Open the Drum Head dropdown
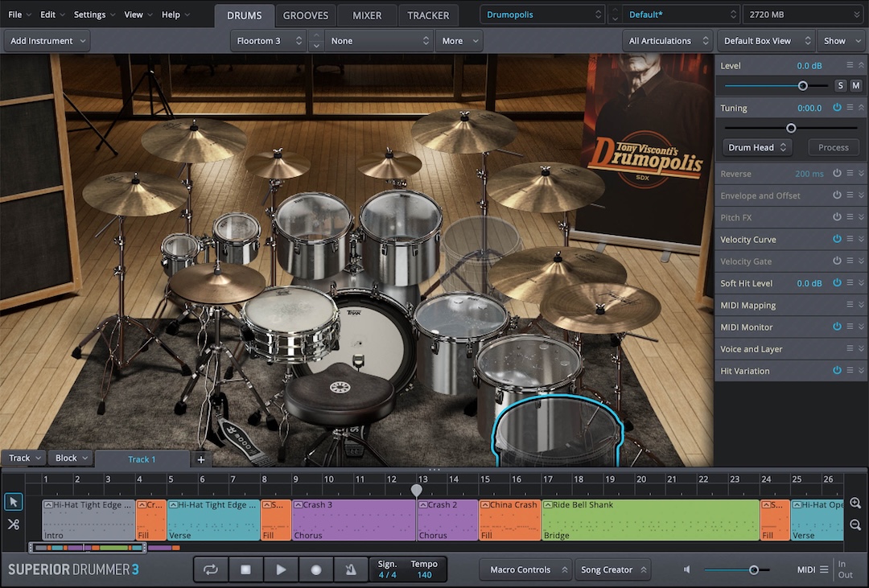 756,147
